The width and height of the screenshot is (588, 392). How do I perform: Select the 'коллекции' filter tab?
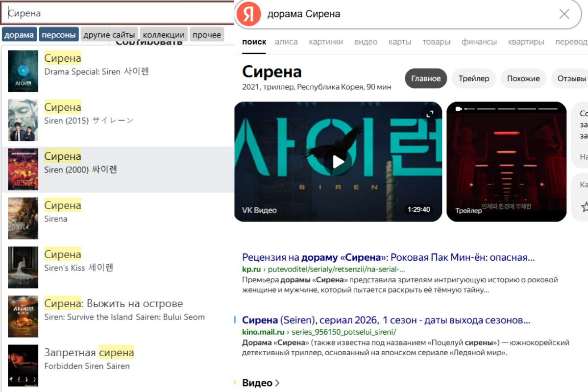(x=164, y=35)
